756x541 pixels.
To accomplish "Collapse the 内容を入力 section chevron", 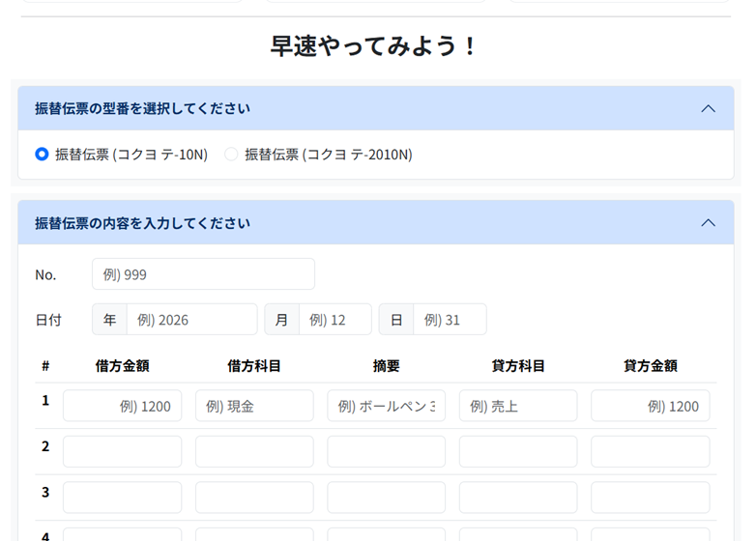I will (708, 223).
